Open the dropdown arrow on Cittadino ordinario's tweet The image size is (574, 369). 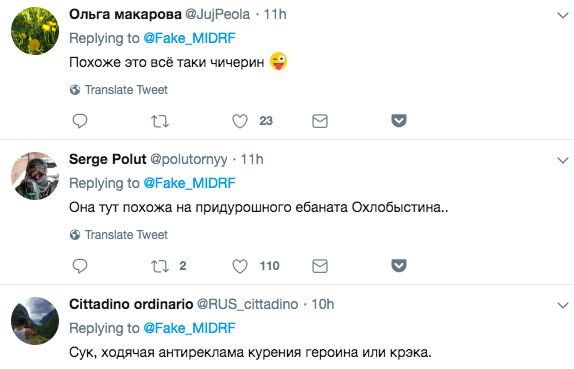562,305
